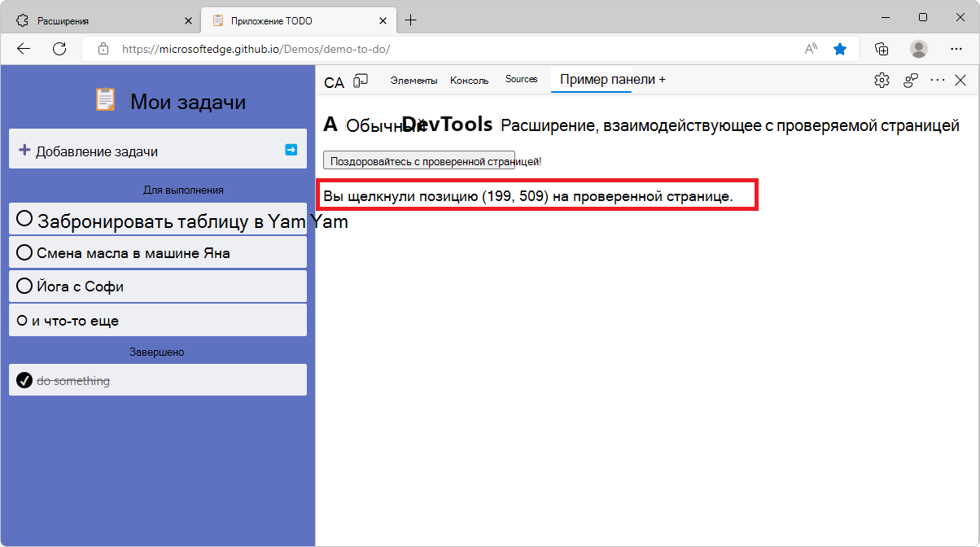The width and height of the screenshot is (980, 547).
Task: Click the notepad icon beside Мои задачи
Action: click(x=104, y=99)
